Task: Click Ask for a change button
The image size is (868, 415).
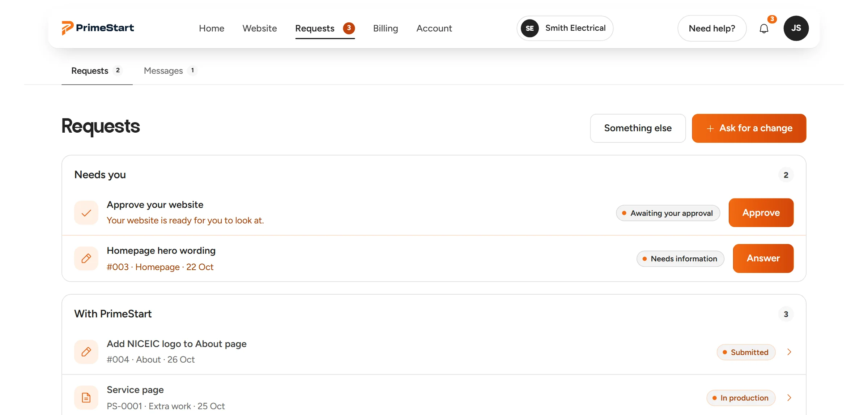Action: (749, 128)
